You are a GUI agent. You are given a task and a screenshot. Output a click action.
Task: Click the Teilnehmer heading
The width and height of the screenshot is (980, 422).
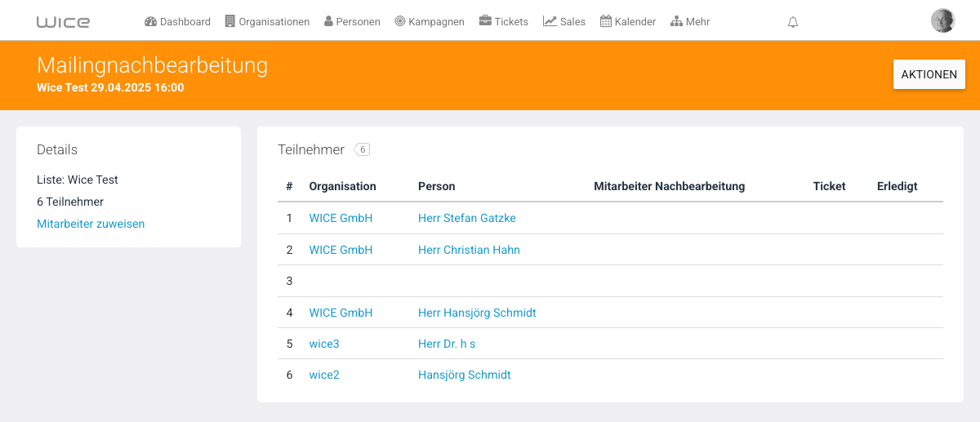tap(311, 150)
